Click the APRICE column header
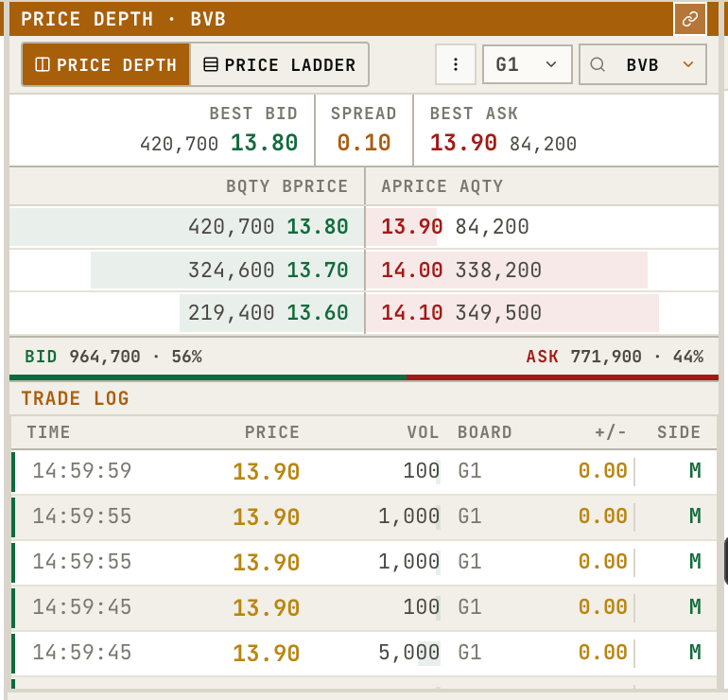 click(x=414, y=186)
